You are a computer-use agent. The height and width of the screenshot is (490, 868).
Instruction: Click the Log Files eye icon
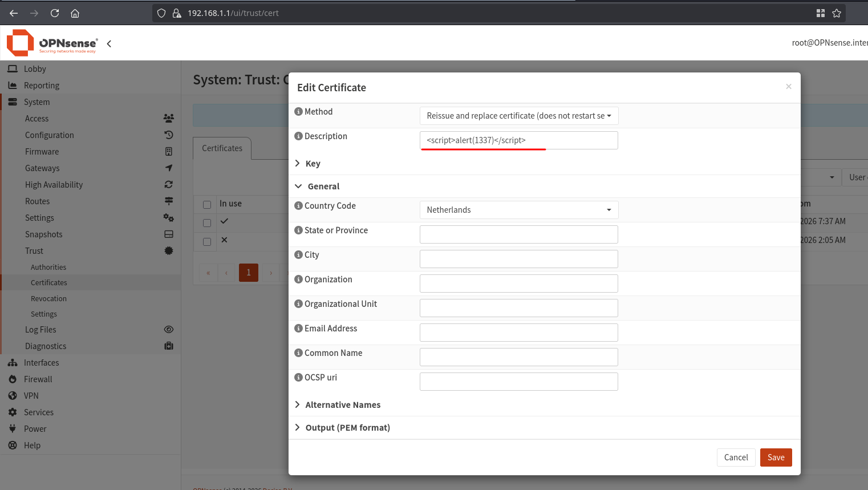[169, 329]
